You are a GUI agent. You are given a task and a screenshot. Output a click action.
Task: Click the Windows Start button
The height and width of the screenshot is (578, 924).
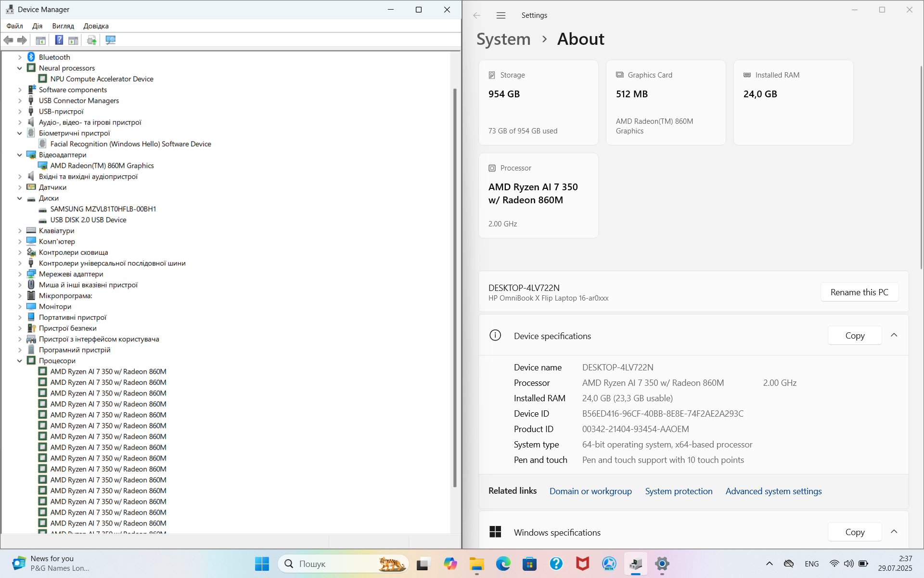(262, 564)
